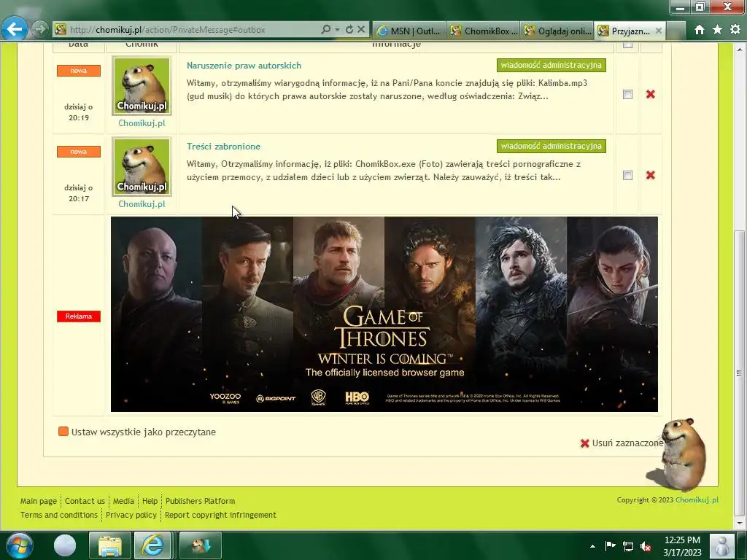This screenshot has width=747, height=560.
Task: Click wiadomość administracyjna badge on copyright message
Action: [x=551, y=65]
